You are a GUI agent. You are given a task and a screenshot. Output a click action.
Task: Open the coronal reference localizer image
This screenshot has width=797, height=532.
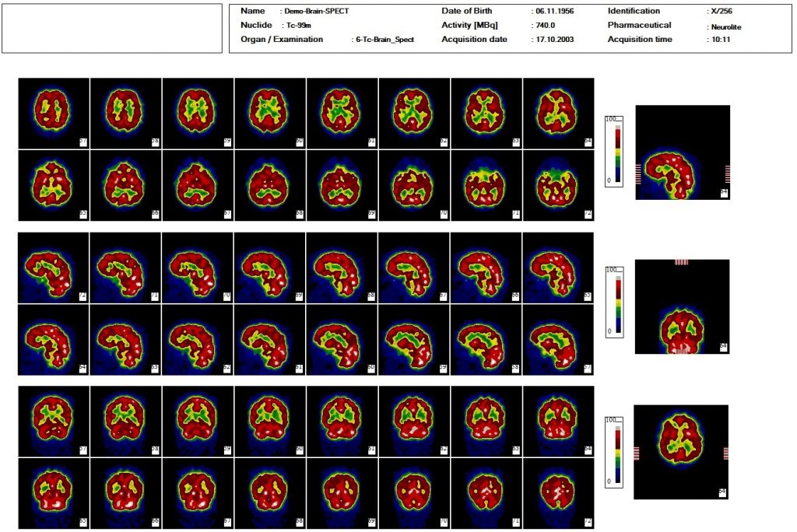[682, 306]
